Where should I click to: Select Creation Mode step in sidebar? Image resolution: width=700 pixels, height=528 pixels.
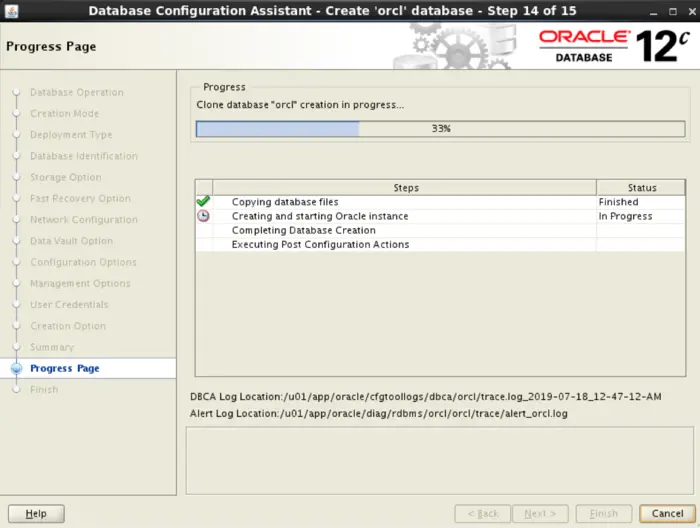[x=64, y=113]
